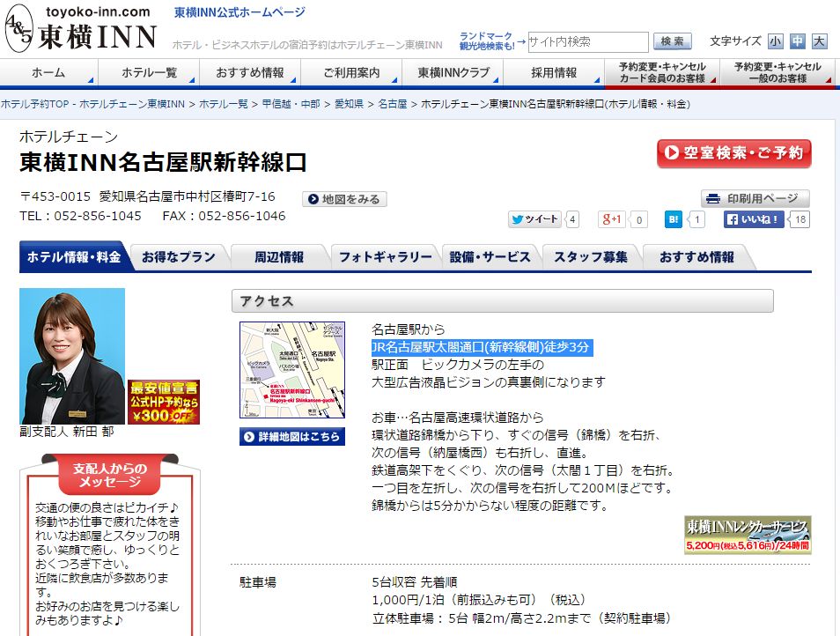This screenshot has width=840, height=636.
Task: Set text size to 小 (small)
Action: 775,41
